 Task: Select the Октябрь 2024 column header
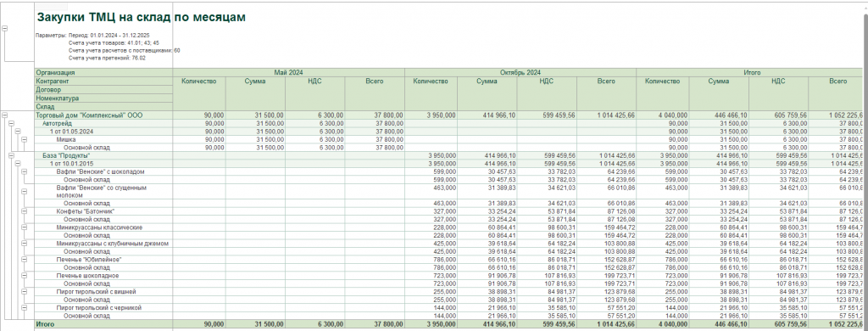[x=520, y=72]
